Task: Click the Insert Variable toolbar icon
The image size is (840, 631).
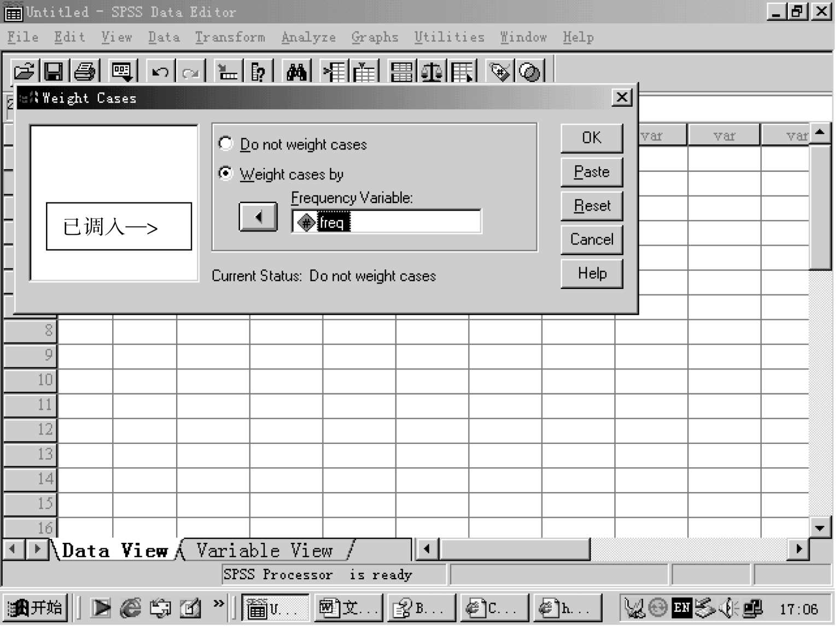Action: tap(365, 71)
